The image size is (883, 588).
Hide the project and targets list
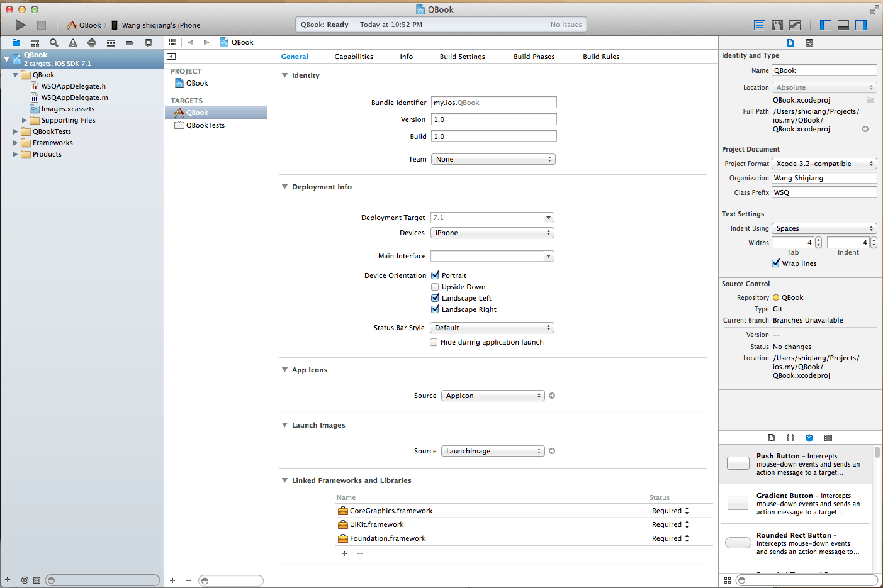tap(171, 57)
